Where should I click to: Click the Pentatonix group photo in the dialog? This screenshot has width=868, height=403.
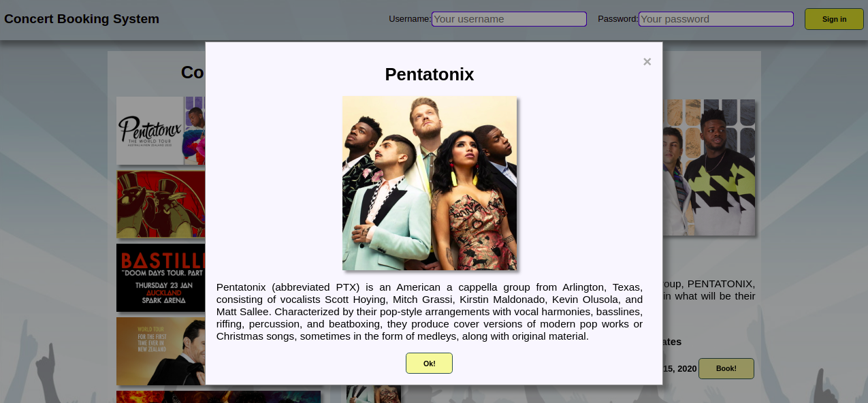430,183
